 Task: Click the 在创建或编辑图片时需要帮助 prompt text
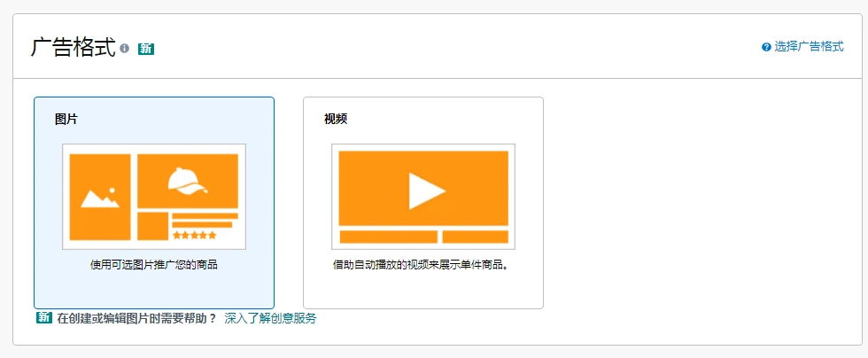(x=136, y=318)
